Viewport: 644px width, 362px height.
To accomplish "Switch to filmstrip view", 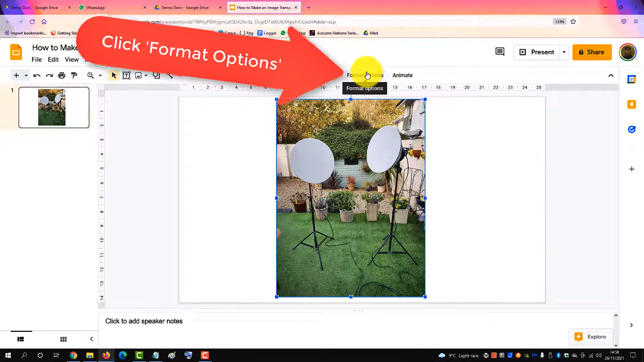I will tap(21, 339).
